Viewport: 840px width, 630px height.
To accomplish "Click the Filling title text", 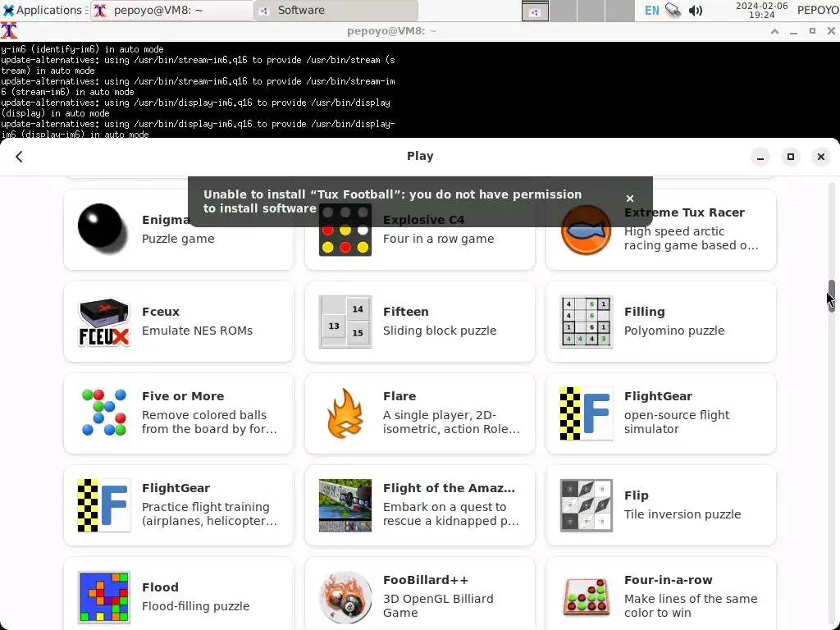I will (645, 312).
